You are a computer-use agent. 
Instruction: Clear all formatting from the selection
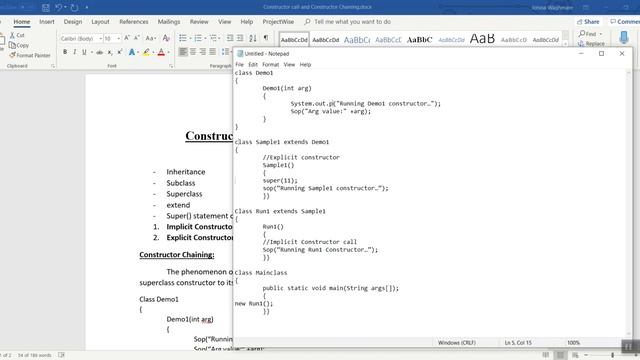pos(166,38)
